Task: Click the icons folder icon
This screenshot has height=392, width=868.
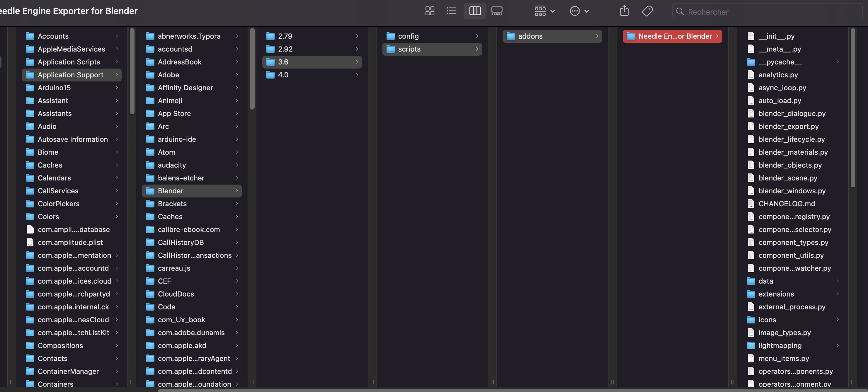Action: (751, 320)
